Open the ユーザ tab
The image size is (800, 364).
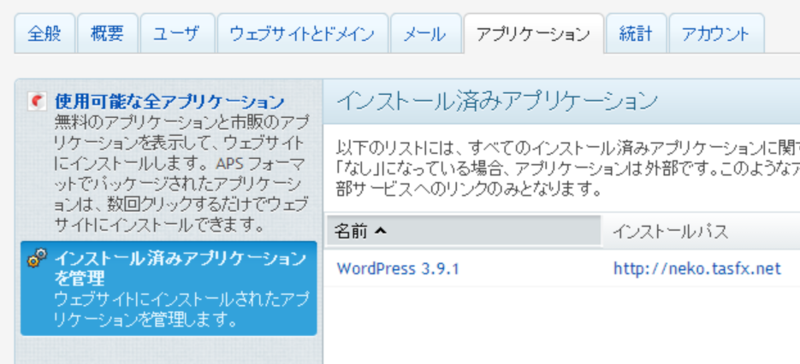[x=178, y=34]
